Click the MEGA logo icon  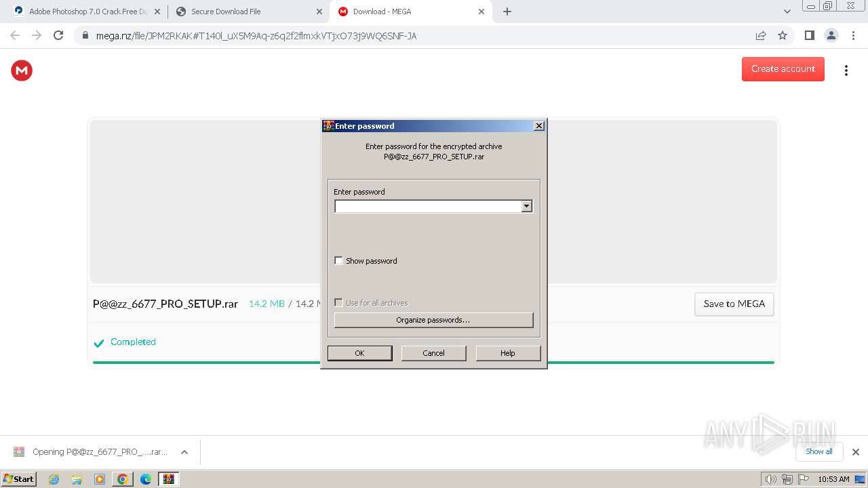22,70
